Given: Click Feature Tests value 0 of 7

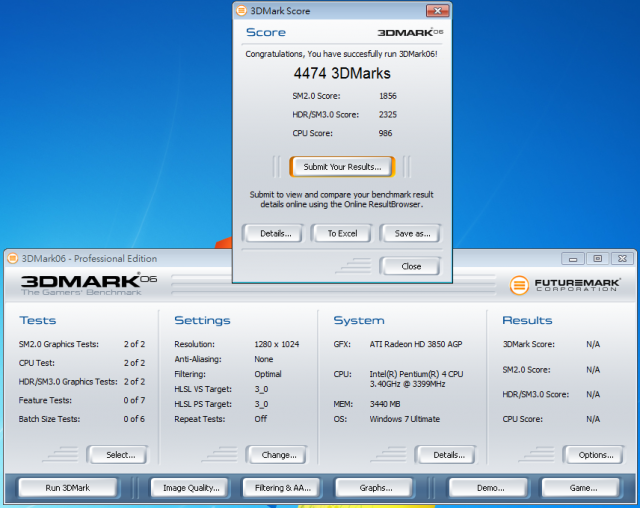Looking at the screenshot, I should 134,400.
